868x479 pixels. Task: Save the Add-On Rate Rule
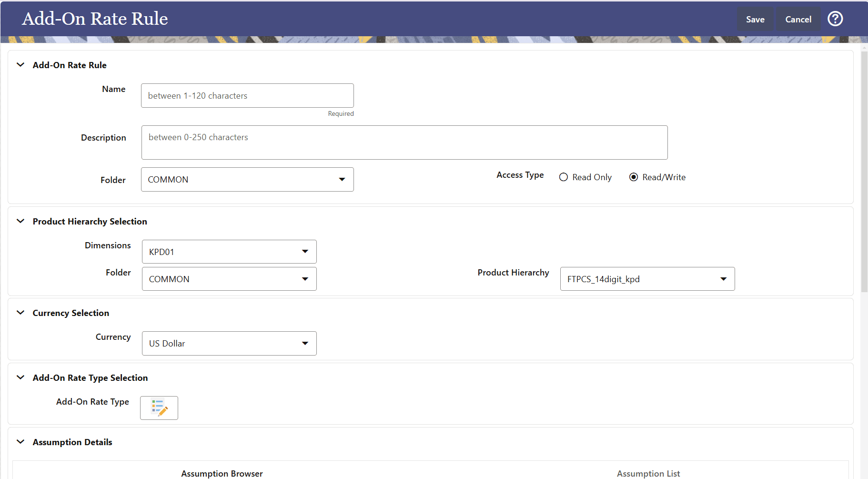755,19
